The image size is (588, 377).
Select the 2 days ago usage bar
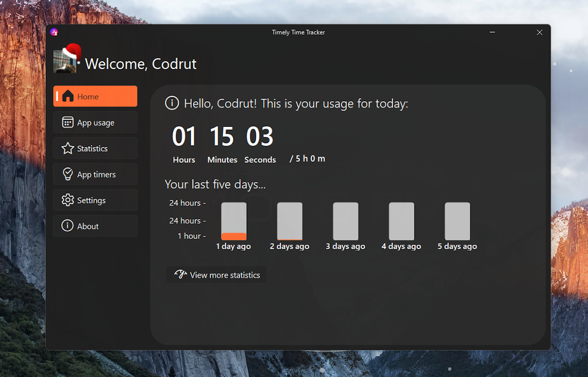tap(290, 221)
